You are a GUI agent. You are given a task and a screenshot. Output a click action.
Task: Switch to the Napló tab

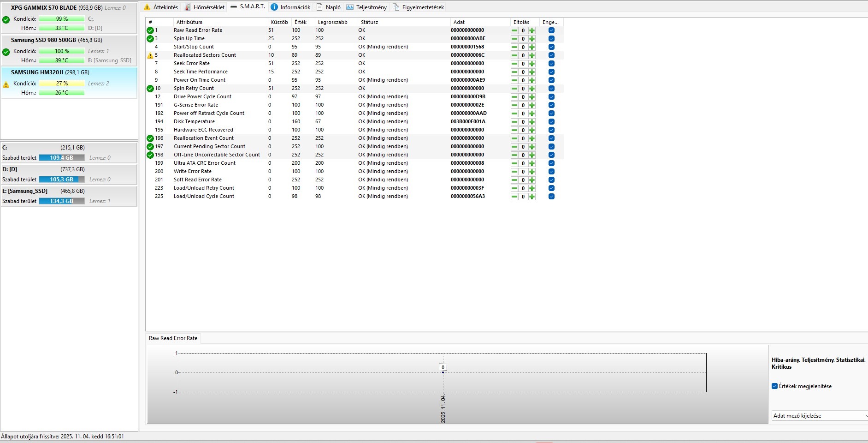tap(329, 7)
